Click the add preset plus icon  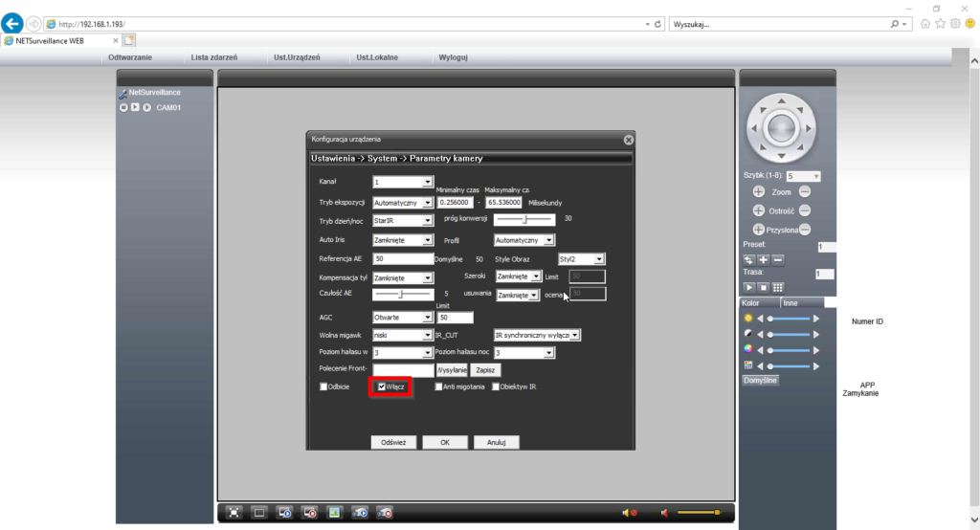pos(764,259)
